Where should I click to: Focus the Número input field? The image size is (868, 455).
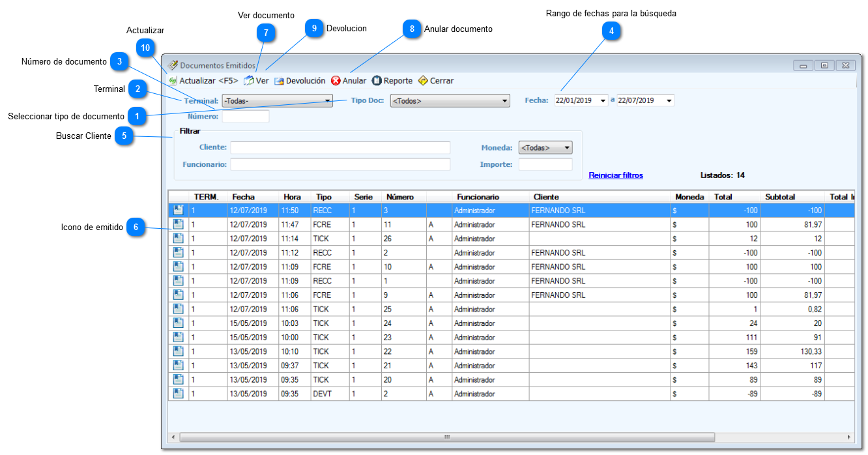point(246,117)
